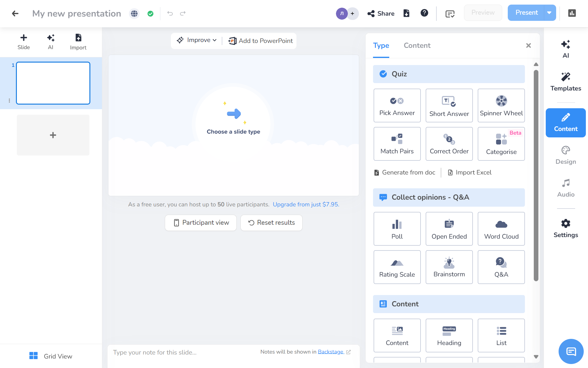Switch to Grid View

51,356
